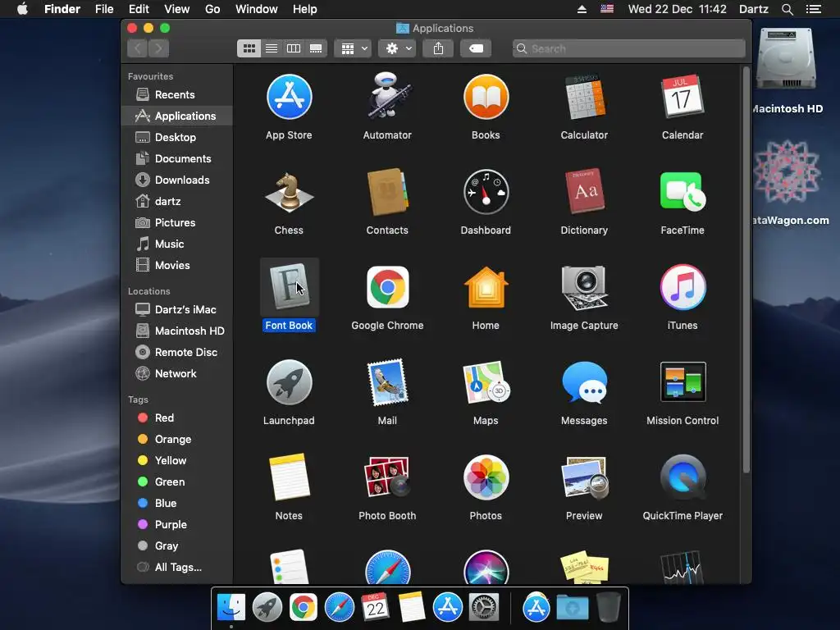Image resolution: width=840 pixels, height=630 pixels.
Task: Select the Image Capture app icon
Action: (x=584, y=288)
